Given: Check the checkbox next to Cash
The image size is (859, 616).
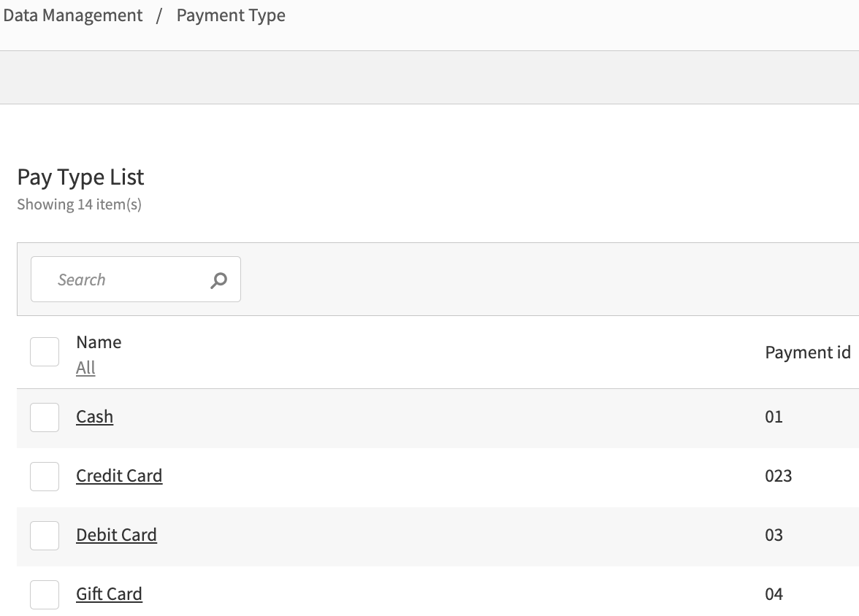Looking at the screenshot, I should pos(44,417).
